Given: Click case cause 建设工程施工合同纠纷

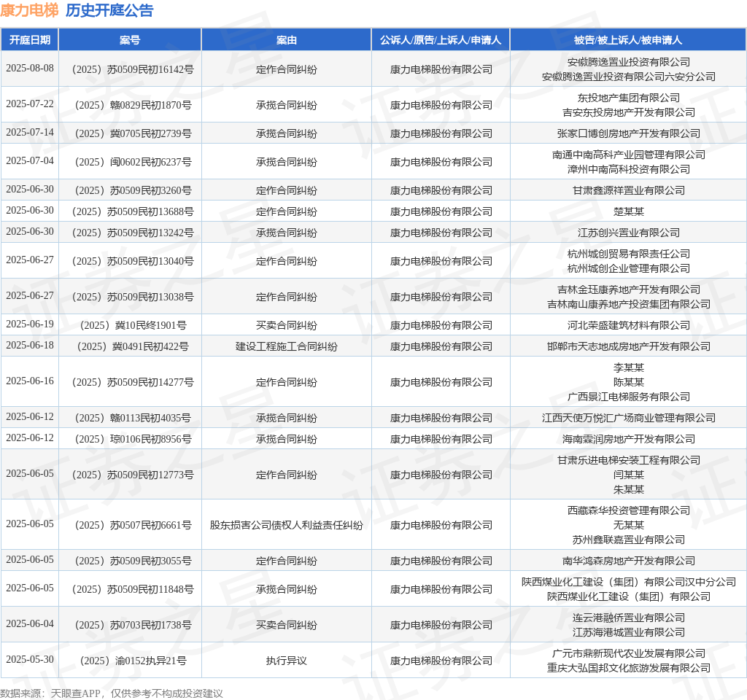Looking at the screenshot, I should click(286, 346).
